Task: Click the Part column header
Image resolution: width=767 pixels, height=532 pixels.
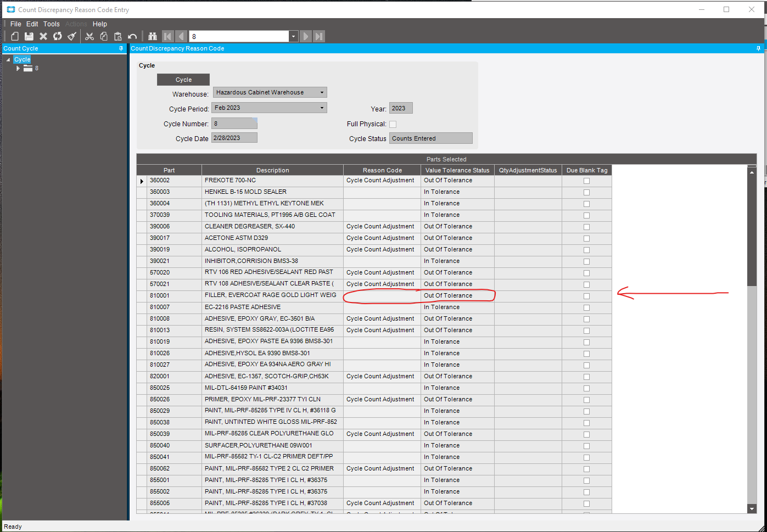Action: 169,170
